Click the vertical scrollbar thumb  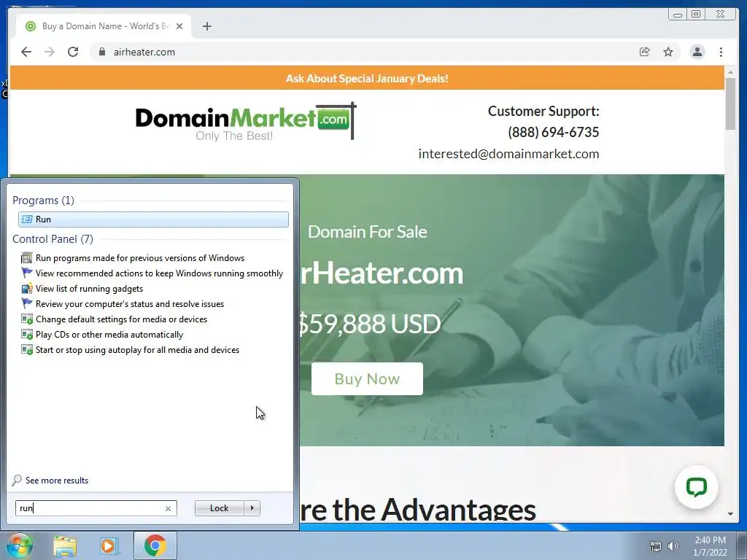coord(730,104)
